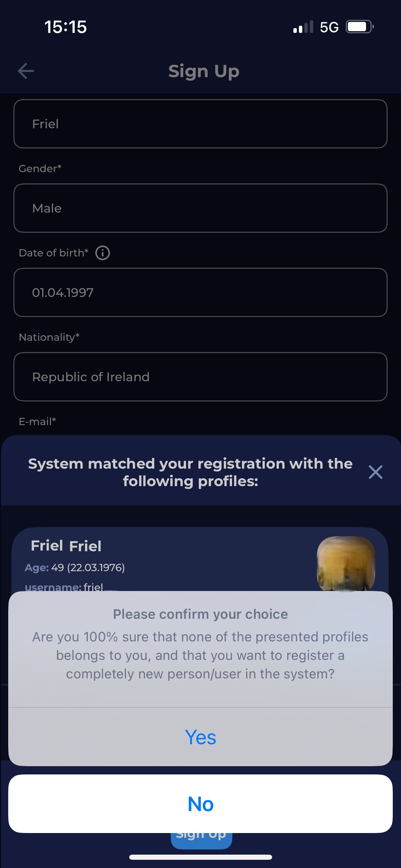This screenshot has width=401, height=868.
Task: Tap the back arrow icon
Action: [26, 71]
